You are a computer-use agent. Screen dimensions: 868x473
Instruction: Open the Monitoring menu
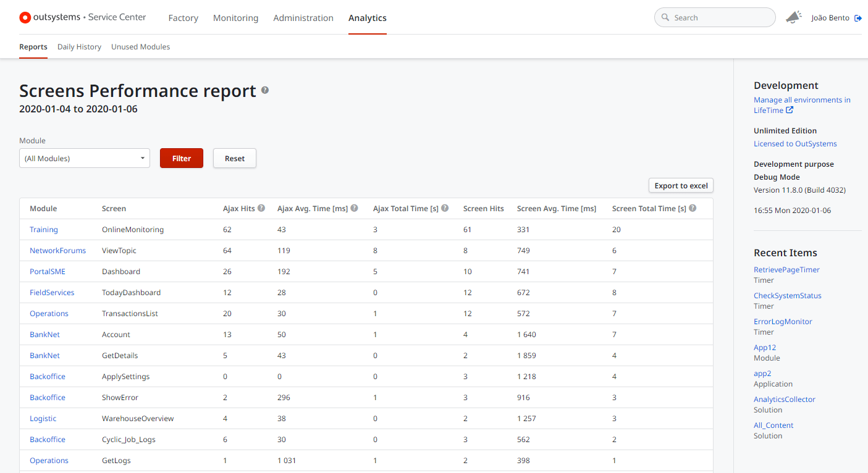pyautogui.click(x=235, y=18)
